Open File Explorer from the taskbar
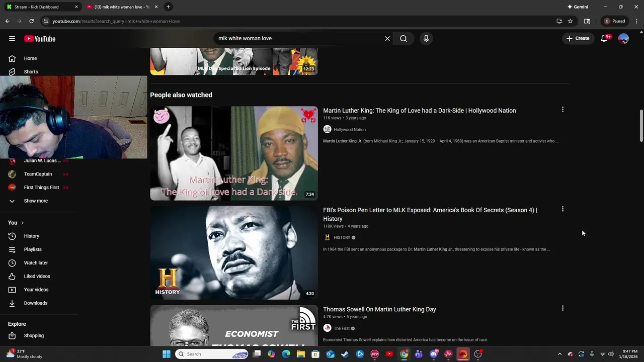The height and width of the screenshot is (362, 644). pos(301,354)
